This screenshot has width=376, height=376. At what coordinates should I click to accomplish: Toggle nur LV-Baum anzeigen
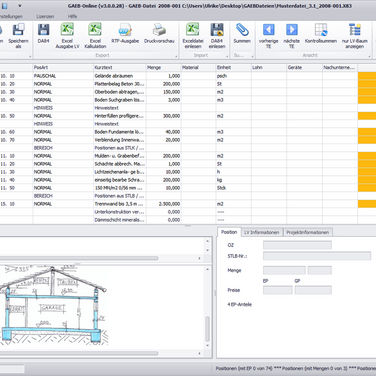pyautogui.click(x=355, y=36)
